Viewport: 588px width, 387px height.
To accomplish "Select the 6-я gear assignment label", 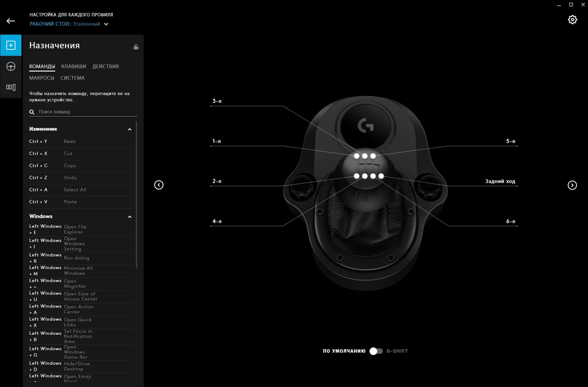I will coord(511,221).
